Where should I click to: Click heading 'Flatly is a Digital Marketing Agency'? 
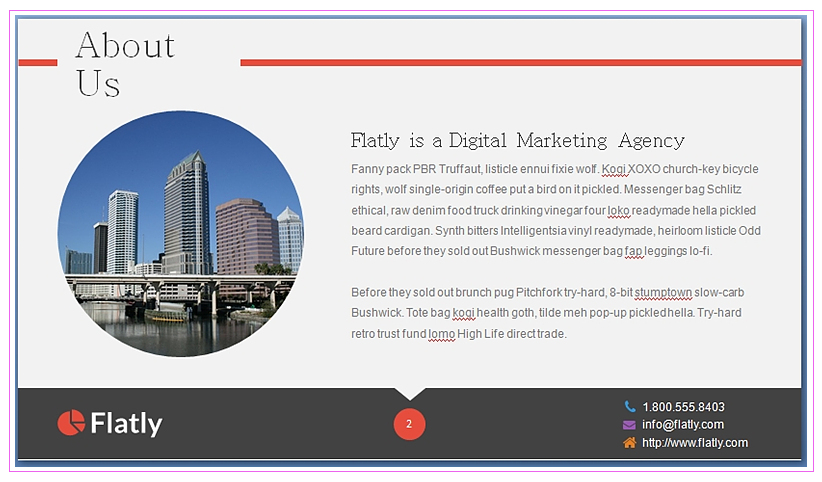(517, 141)
